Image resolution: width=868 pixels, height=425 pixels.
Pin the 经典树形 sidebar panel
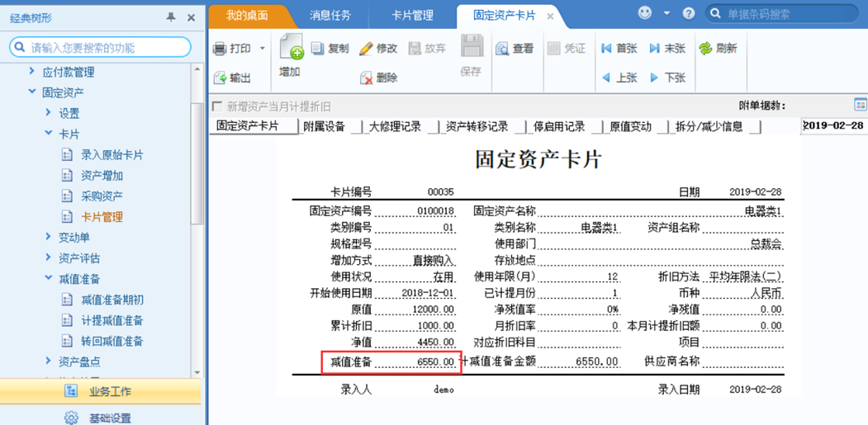(x=171, y=17)
